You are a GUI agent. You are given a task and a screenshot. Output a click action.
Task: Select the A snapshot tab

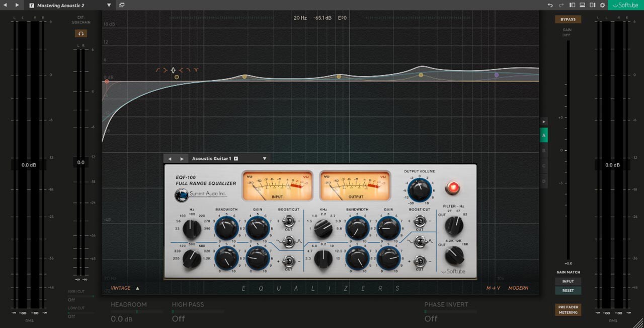pyautogui.click(x=543, y=136)
